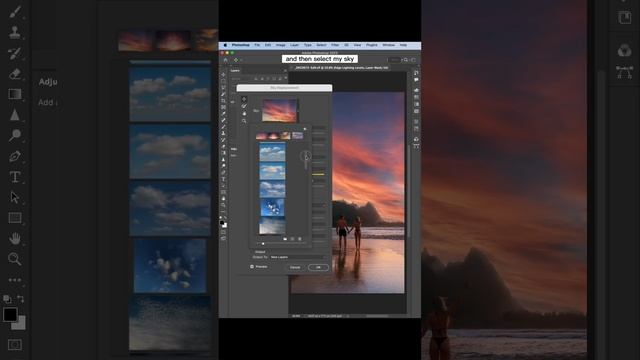Select the Zoom tool in the enlarged background toolbar
The image size is (640, 360).
tap(15, 259)
